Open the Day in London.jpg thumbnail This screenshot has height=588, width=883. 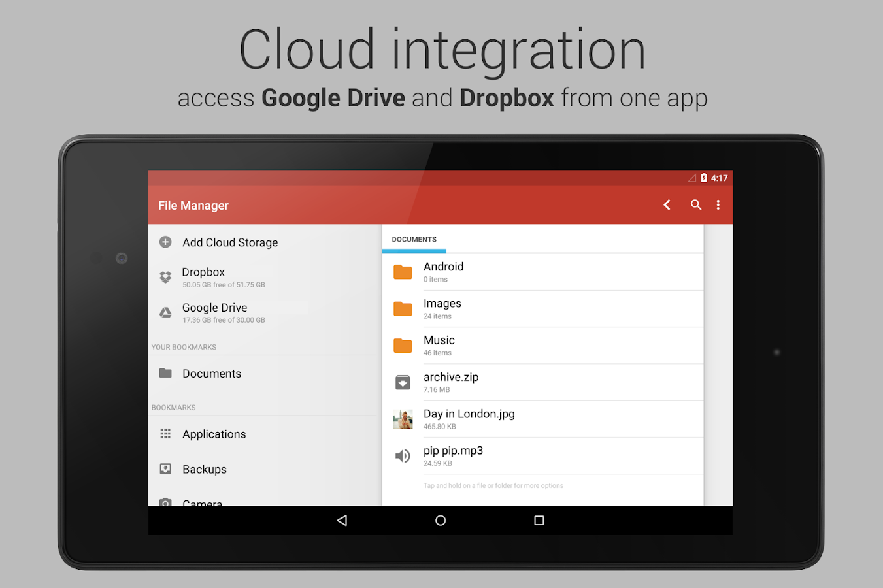click(x=403, y=419)
